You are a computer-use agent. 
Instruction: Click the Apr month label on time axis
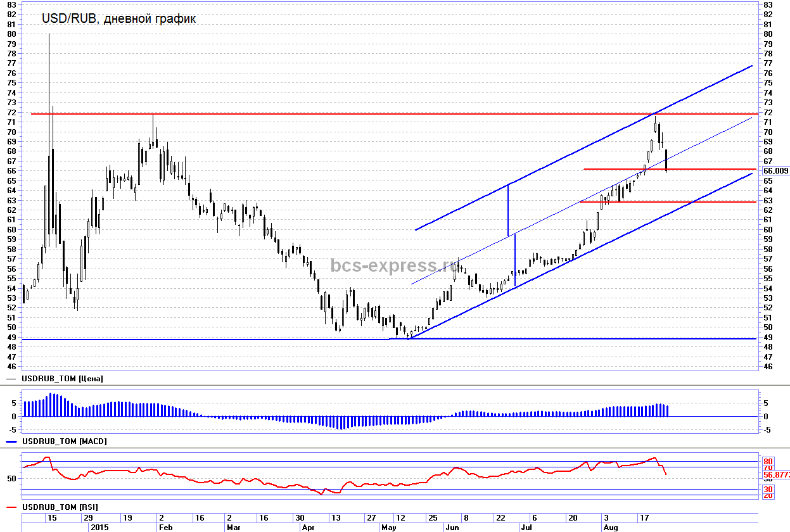point(308,527)
